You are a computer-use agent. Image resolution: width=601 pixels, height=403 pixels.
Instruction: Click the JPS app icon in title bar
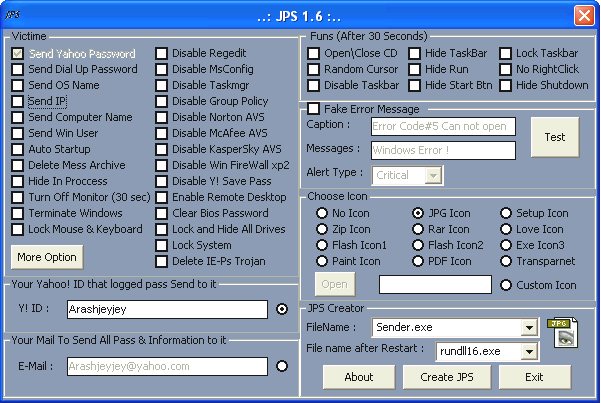click(12, 16)
